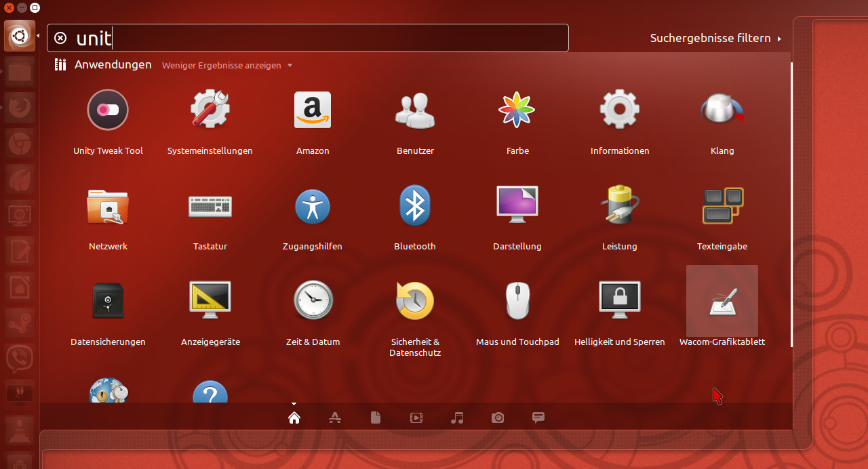Click the results scrollbar
This screenshot has height=469, width=868.
pos(791,205)
